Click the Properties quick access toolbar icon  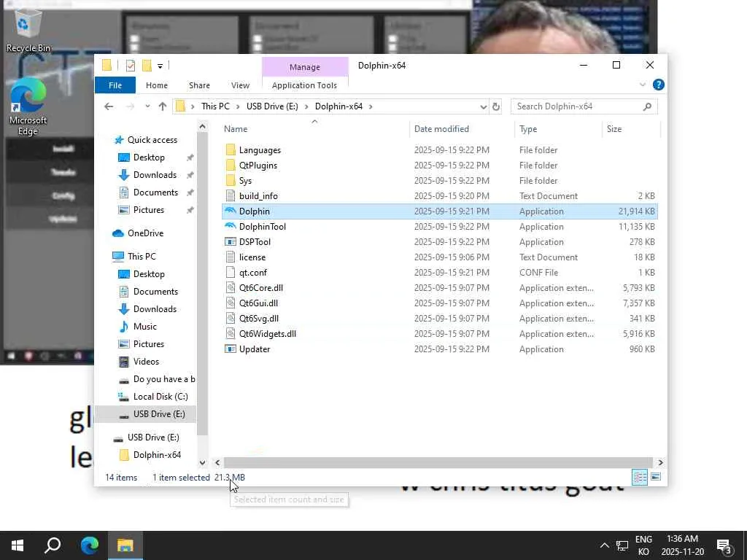pos(131,66)
